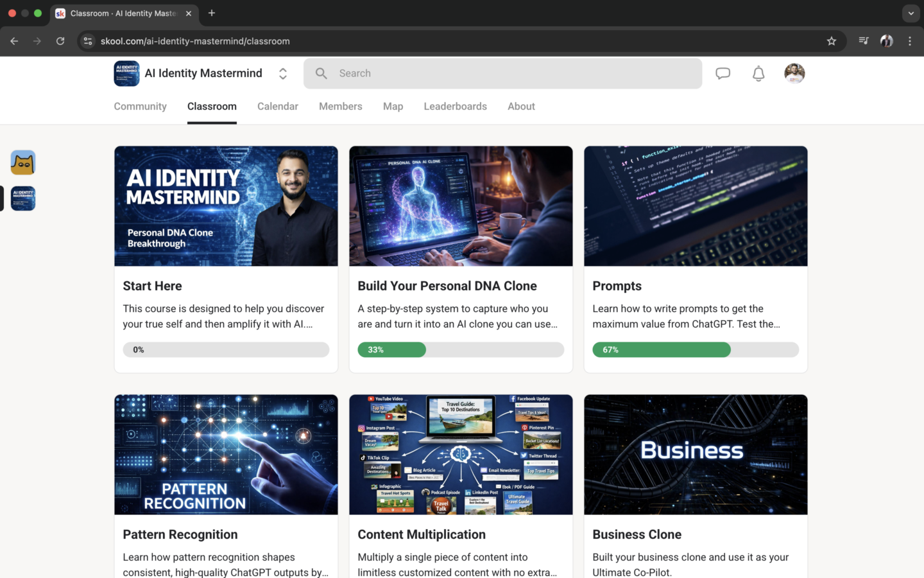Select the Classroom tab
Screen dimensions: 924x578
coord(212,107)
